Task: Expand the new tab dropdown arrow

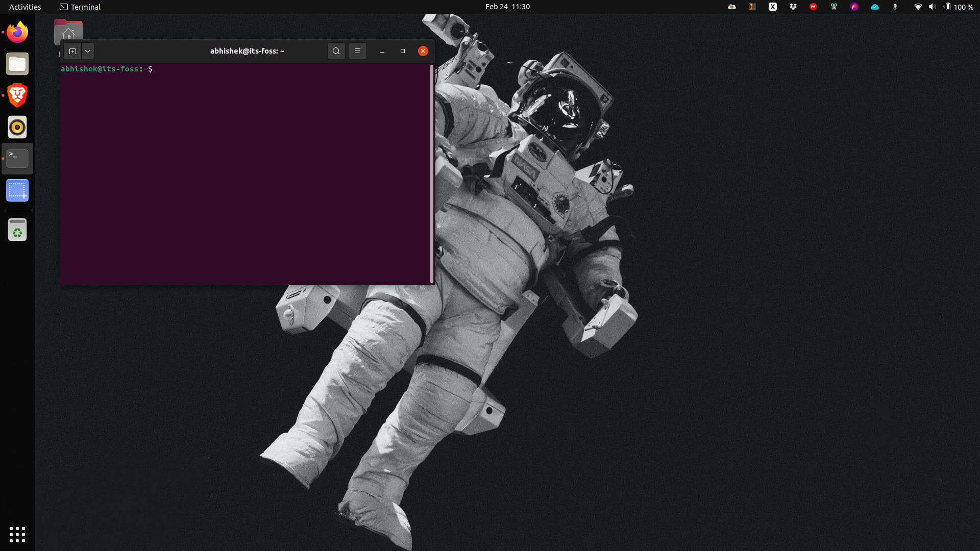Action: [x=88, y=51]
